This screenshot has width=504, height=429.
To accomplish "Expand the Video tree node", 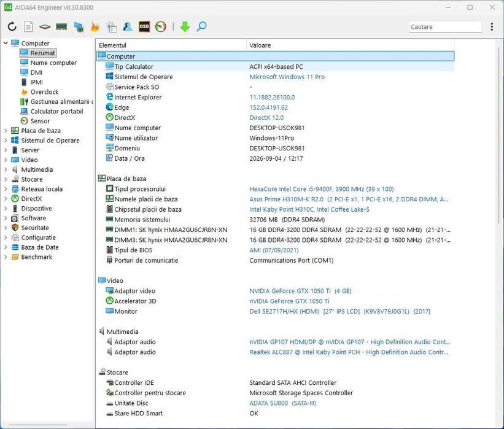I will tap(6, 160).
